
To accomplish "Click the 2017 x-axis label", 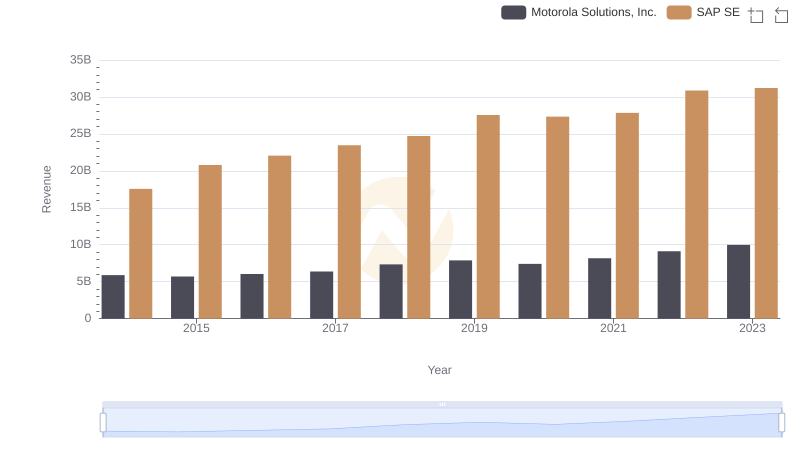I will pyautogui.click(x=335, y=328).
